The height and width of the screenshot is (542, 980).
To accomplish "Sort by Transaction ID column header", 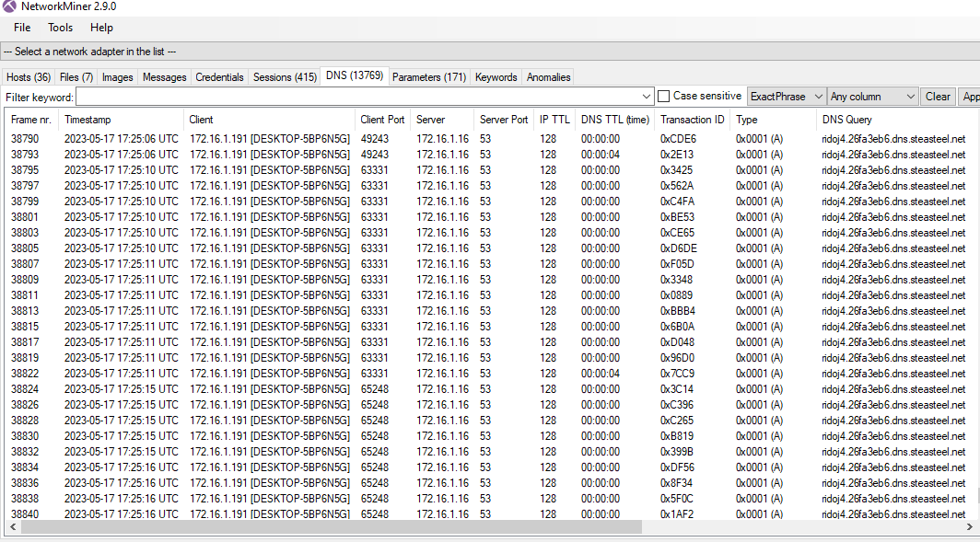I will coord(693,120).
